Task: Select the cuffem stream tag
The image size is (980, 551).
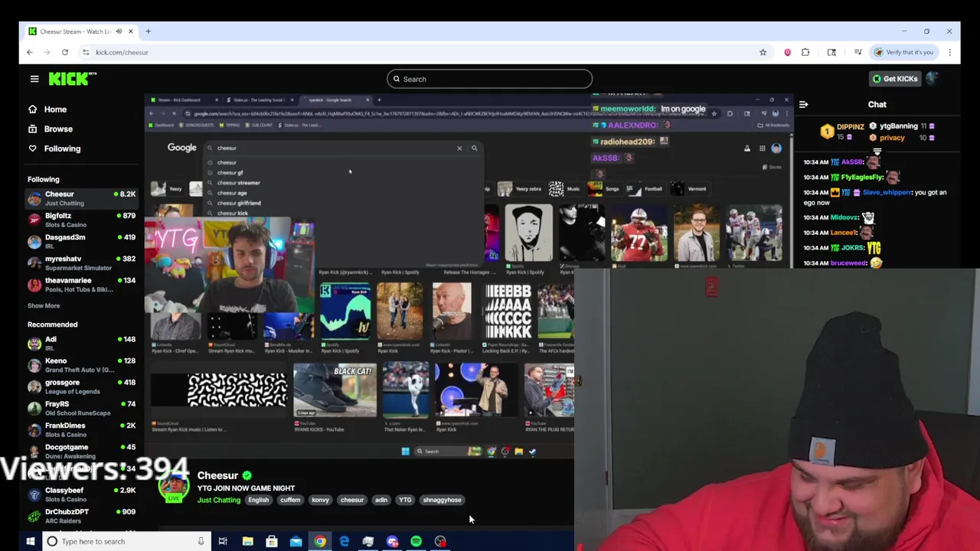Action: pos(290,500)
